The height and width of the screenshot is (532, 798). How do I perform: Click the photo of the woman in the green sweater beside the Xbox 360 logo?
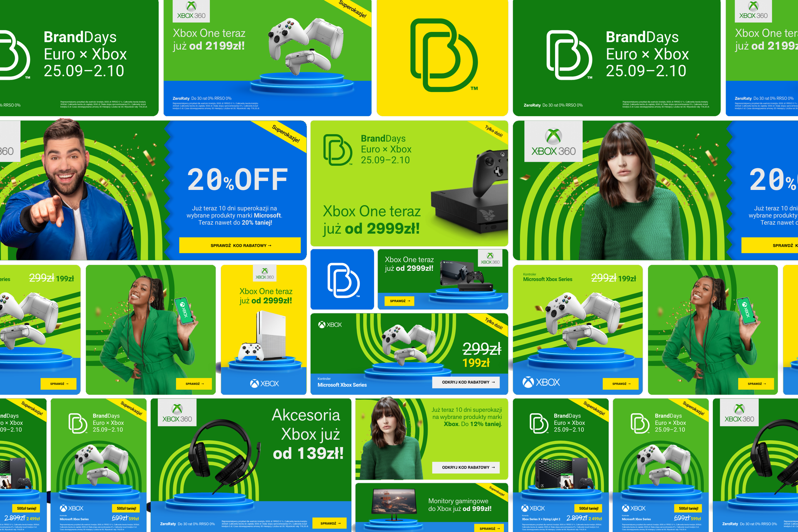(631, 191)
